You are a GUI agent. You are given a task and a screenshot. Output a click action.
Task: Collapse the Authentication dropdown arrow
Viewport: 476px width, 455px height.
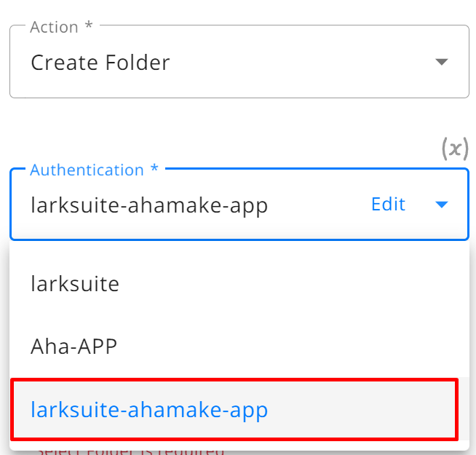point(441,205)
